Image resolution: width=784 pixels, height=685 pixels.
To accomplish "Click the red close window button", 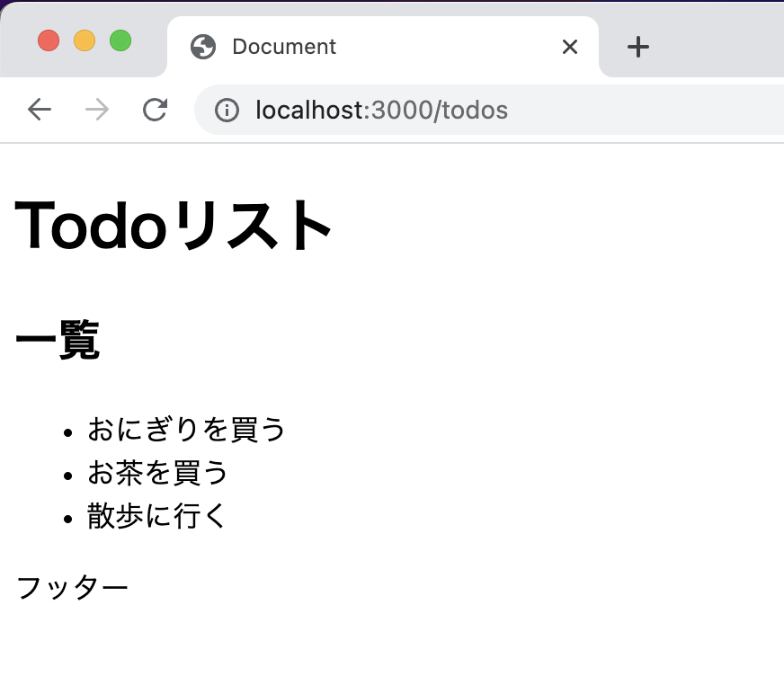I will (x=49, y=40).
